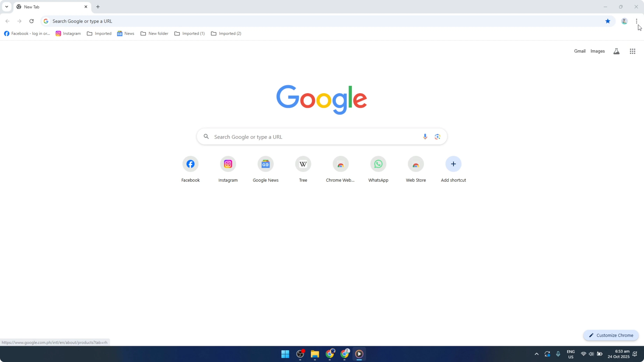Open the Instagram shortcut
The image size is (644, 362).
pyautogui.click(x=228, y=164)
